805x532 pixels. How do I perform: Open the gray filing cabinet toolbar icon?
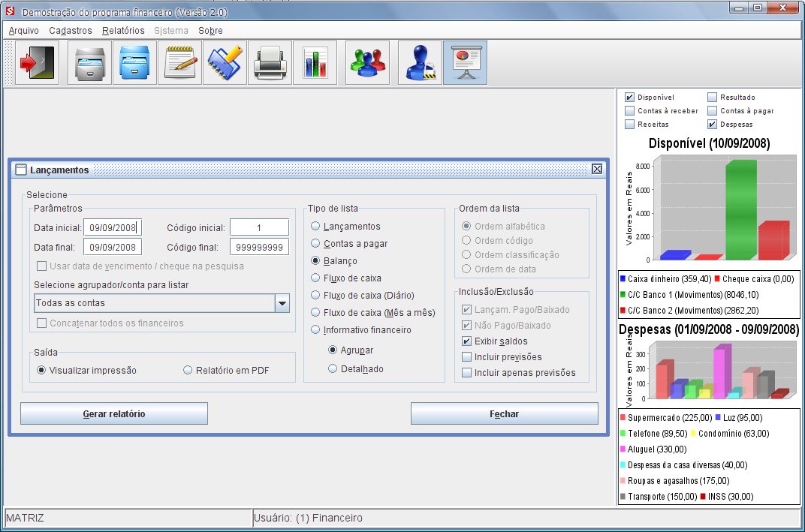(x=90, y=62)
